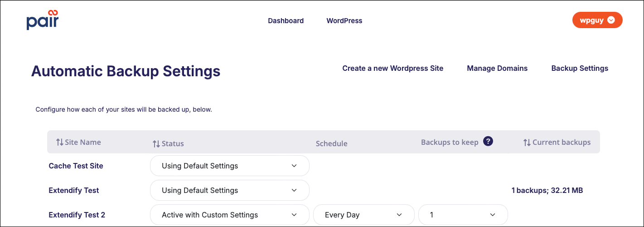Change backups to keep value 1

pyautogui.click(x=463, y=215)
